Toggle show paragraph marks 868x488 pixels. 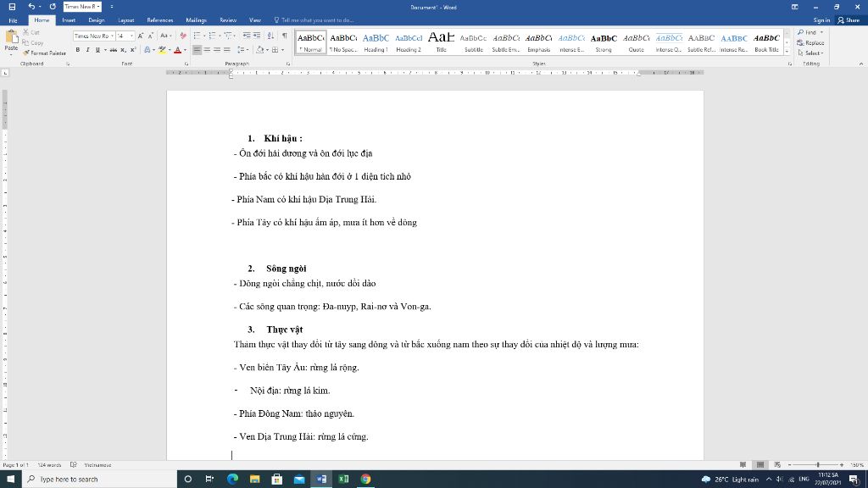pyautogui.click(x=285, y=36)
